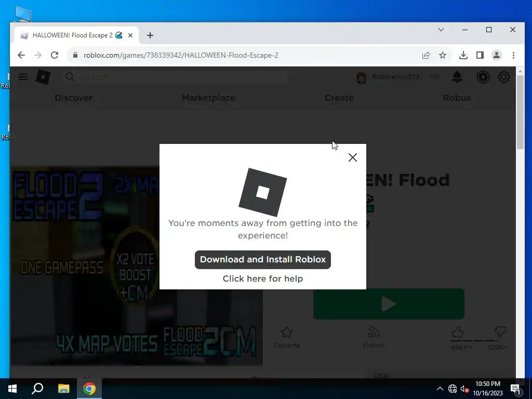Open Create menu item
The width and height of the screenshot is (532, 399).
tap(339, 98)
